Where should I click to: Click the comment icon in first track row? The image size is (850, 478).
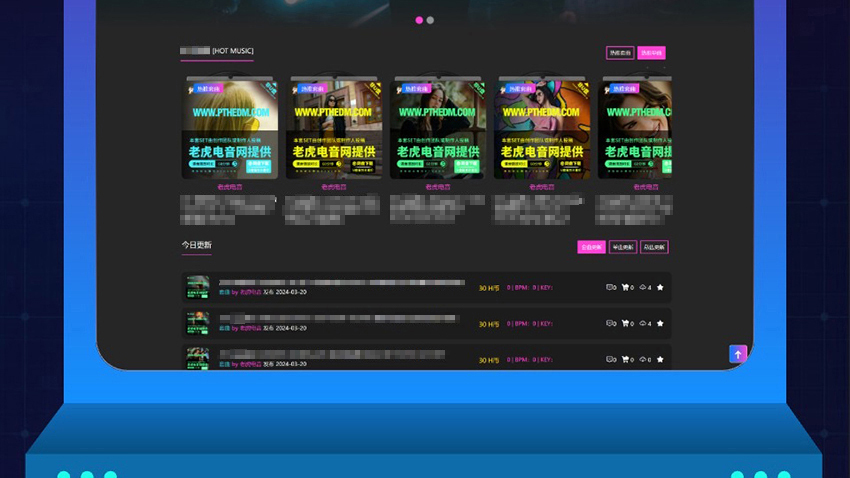(x=610, y=288)
